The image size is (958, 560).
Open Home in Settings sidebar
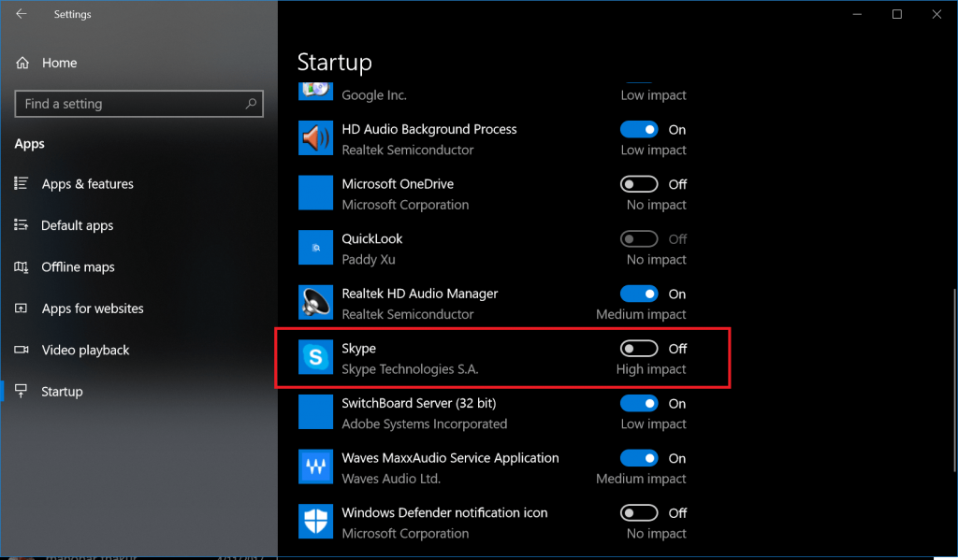139,63
